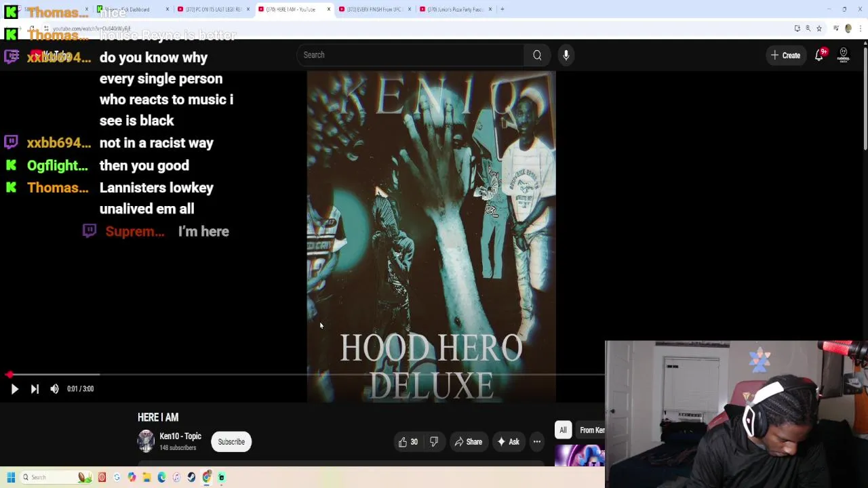Subscribe to Ken10 - Topic
The width and height of the screenshot is (868, 488).
[x=231, y=442]
